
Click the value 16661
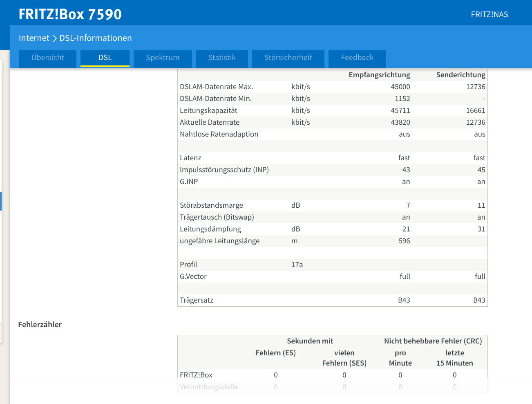pos(476,110)
